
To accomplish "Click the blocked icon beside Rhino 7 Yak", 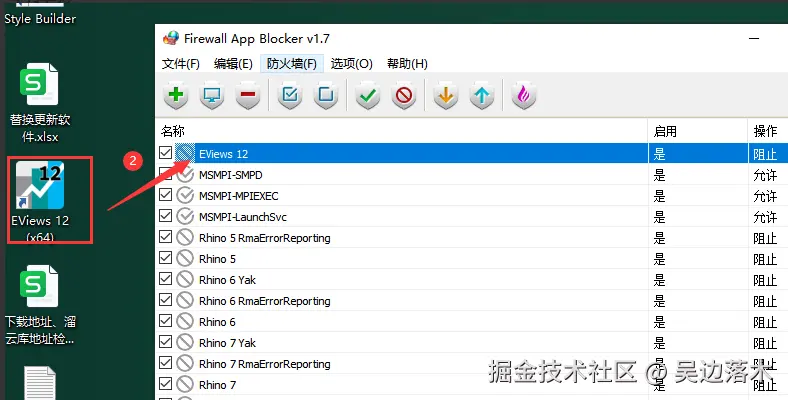I will tap(185, 343).
